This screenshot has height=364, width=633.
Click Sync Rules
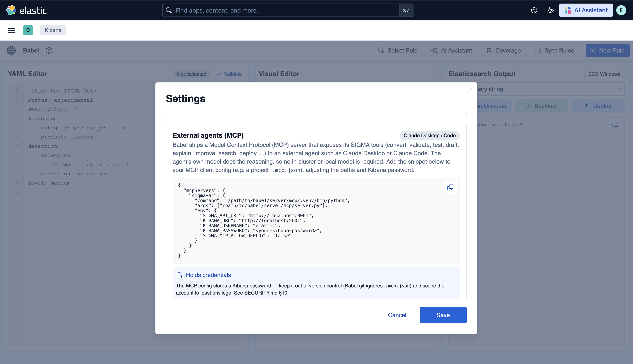(x=554, y=50)
